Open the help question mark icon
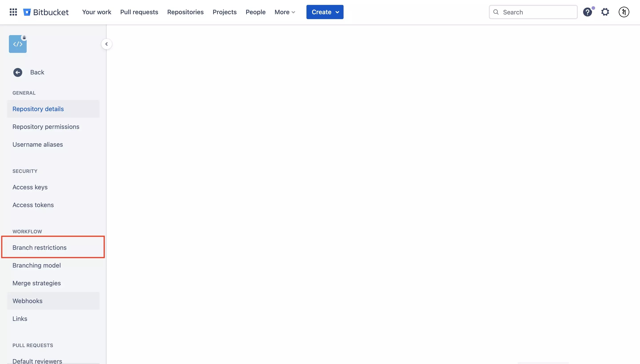 tap(587, 12)
